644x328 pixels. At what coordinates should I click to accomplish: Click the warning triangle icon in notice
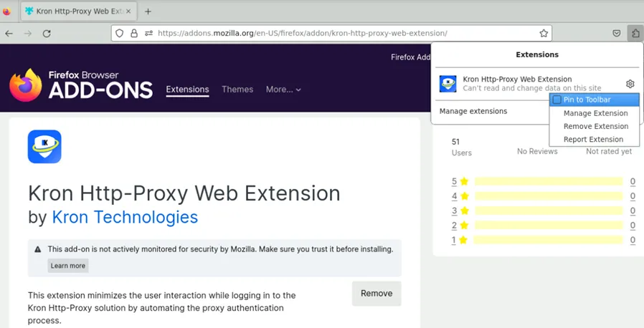click(38, 249)
